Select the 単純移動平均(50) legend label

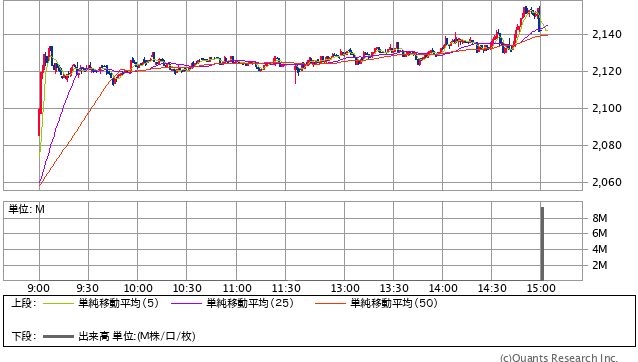pyautogui.click(x=394, y=303)
